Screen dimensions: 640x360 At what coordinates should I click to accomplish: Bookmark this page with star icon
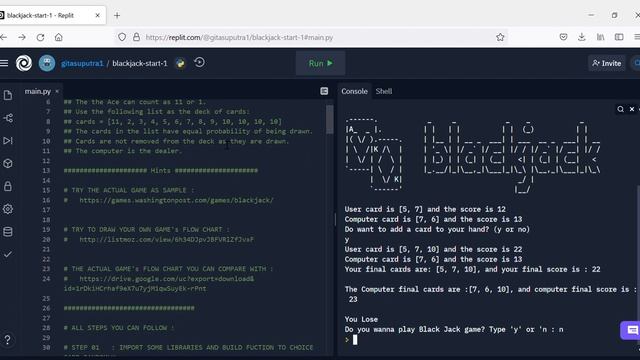coord(500,37)
